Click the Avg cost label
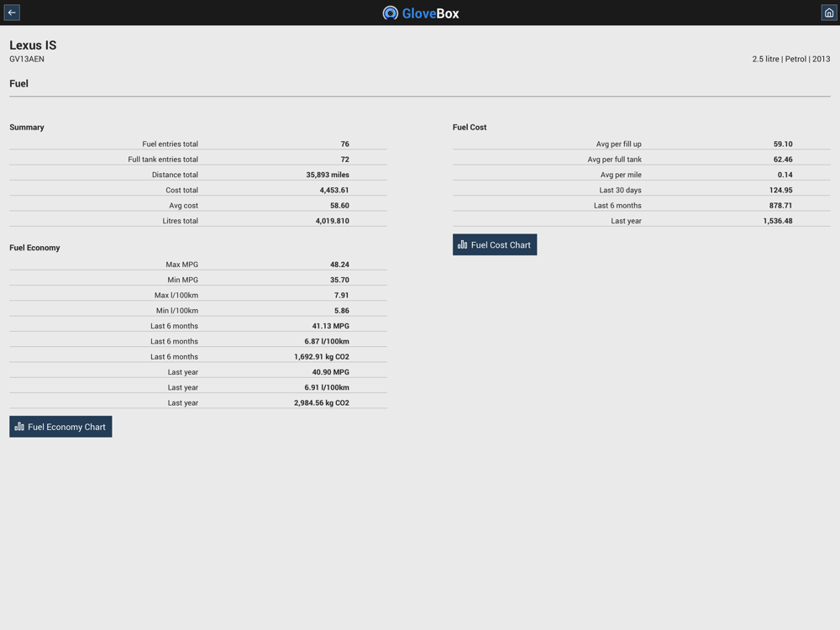The height and width of the screenshot is (630, 840). tap(183, 205)
